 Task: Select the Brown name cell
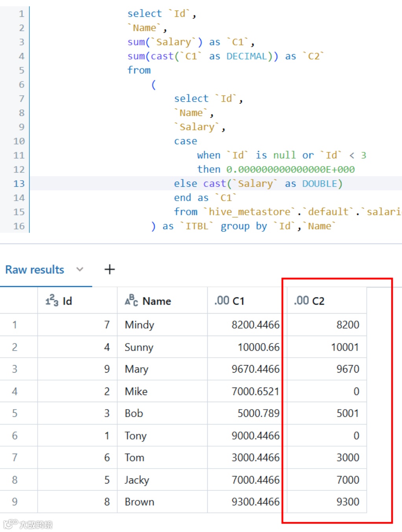pyautogui.click(x=162, y=502)
